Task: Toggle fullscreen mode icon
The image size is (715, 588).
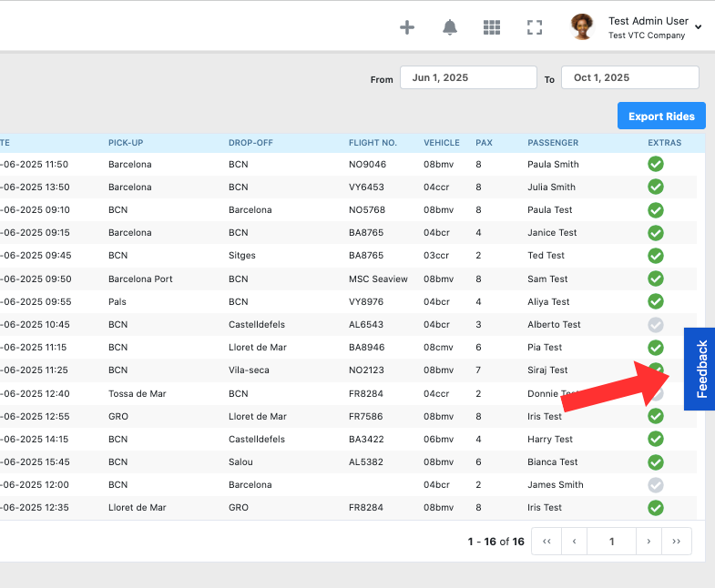Action: point(535,27)
